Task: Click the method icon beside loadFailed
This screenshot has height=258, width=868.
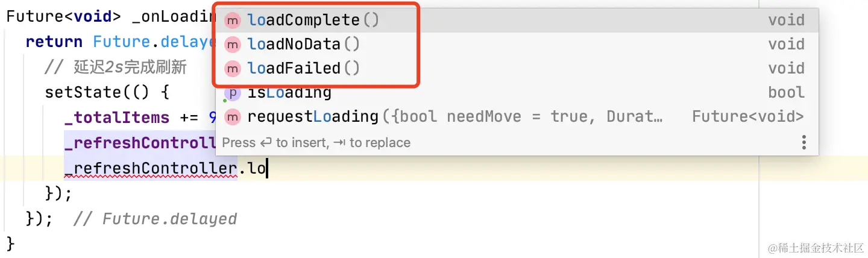Action: (x=232, y=68)
